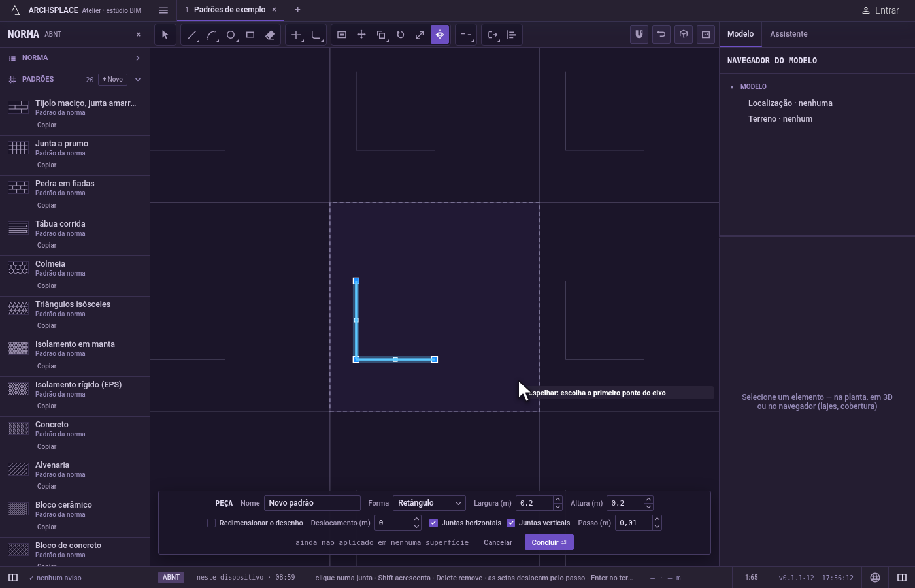Click the trim/extend tool icon
The width and height of the screenshot is (915, 588).
[x=296, y=35]
